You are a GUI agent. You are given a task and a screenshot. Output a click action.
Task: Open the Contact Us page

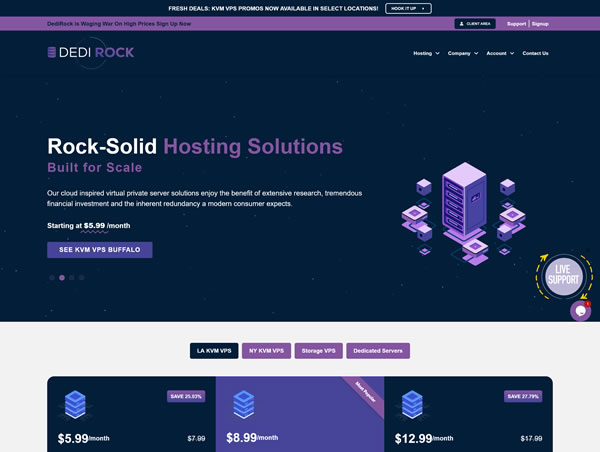(x=535, y=53)
